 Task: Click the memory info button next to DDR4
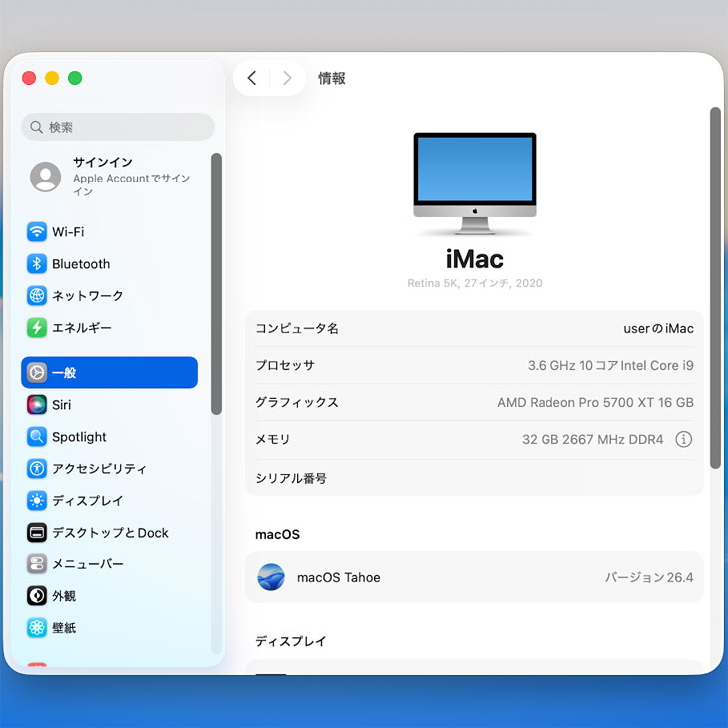[x=683, y=440]
